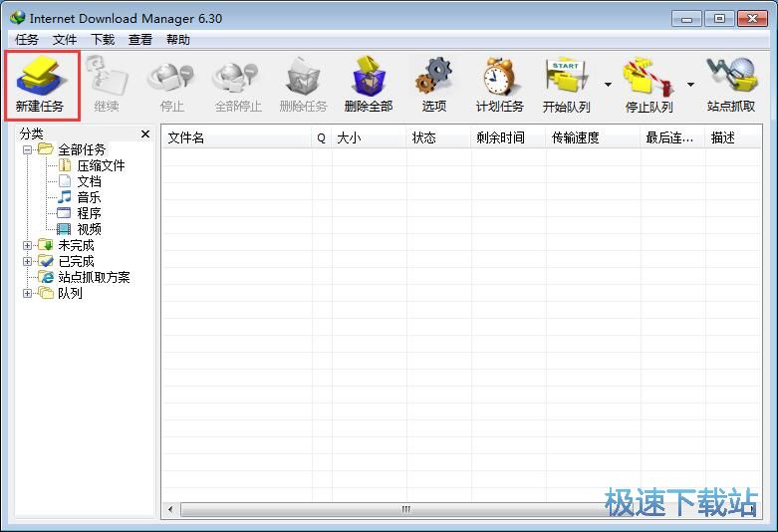Expand the 队列 tree node

(27, 293)
